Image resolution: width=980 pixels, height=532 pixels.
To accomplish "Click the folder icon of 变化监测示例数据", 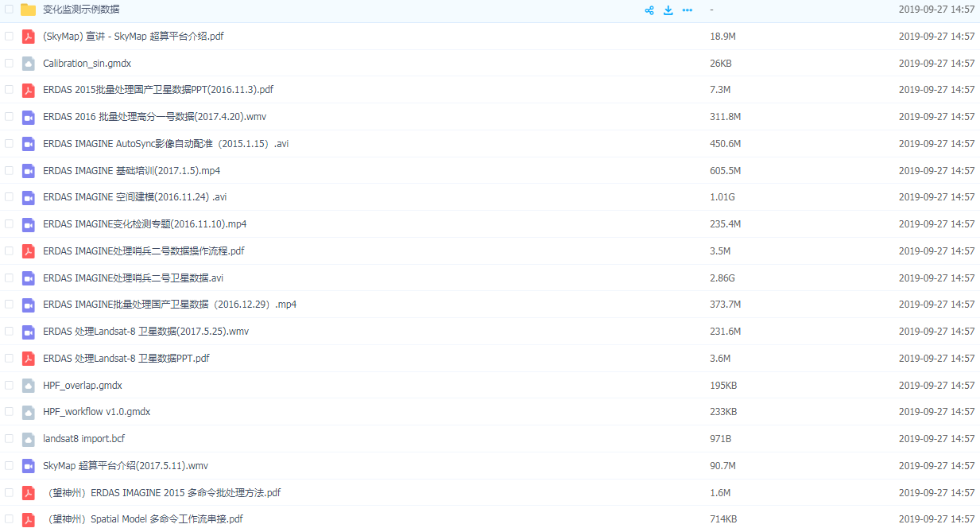I will tap(29, 10).
